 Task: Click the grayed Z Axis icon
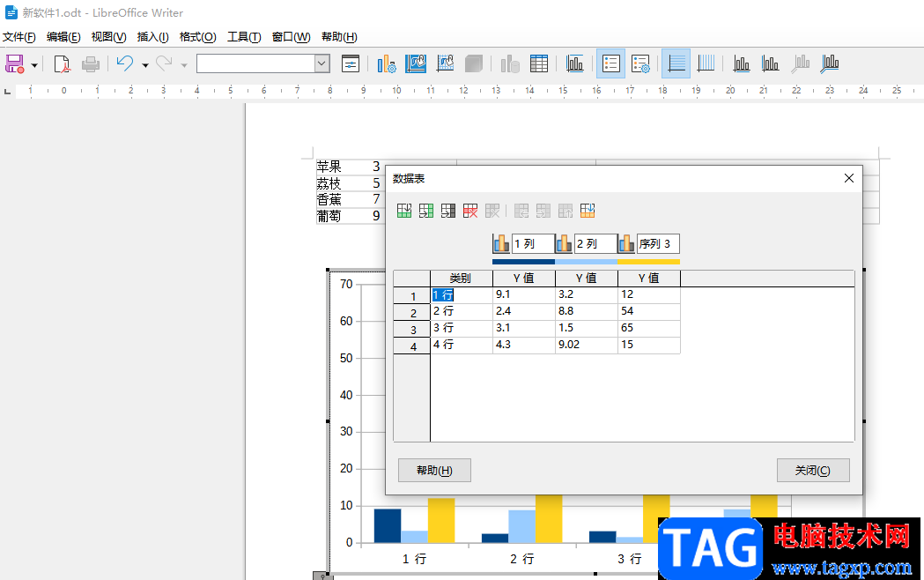800,63
